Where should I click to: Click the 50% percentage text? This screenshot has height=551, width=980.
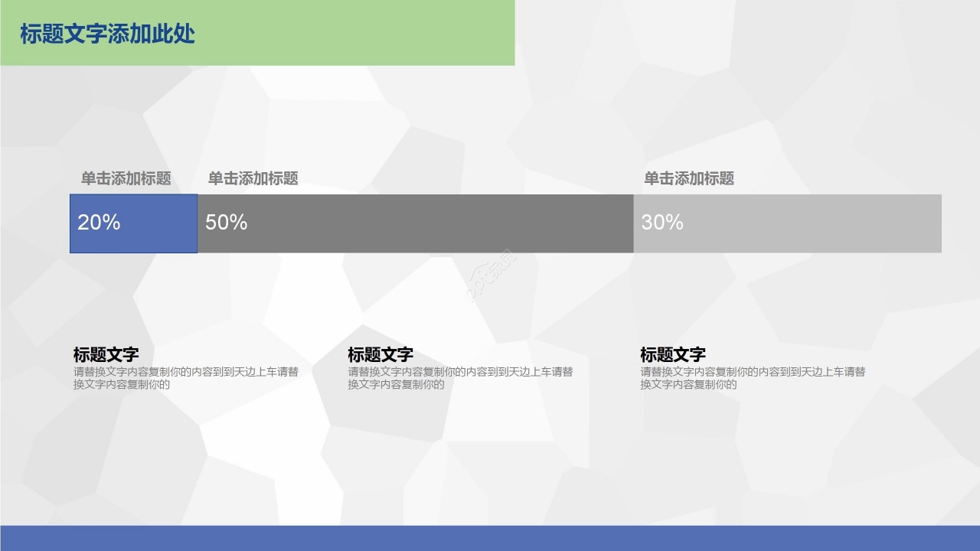pos(226,223)
